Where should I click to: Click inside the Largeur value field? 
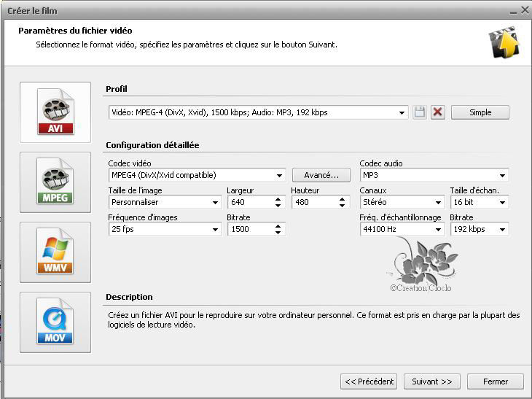248,203
